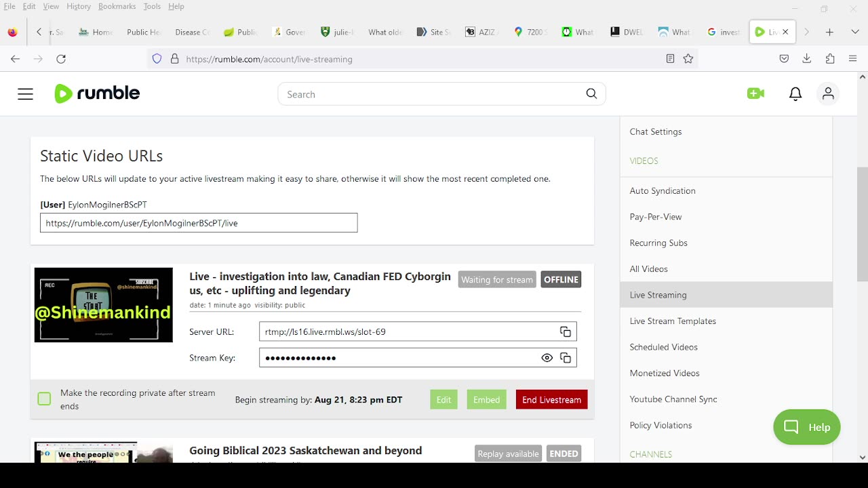This screenshot has height=488, width=868.
Task: Check Make the recording private checkbox
Action: point(44,399)
